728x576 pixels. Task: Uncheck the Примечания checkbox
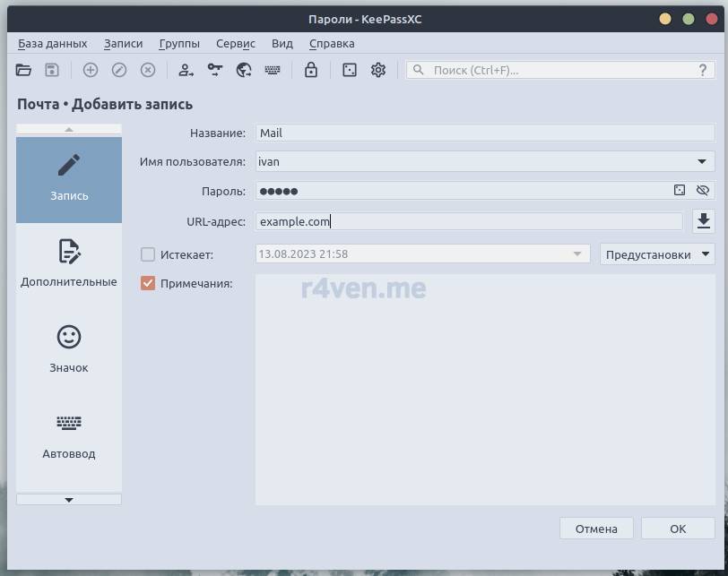[149, 283]
